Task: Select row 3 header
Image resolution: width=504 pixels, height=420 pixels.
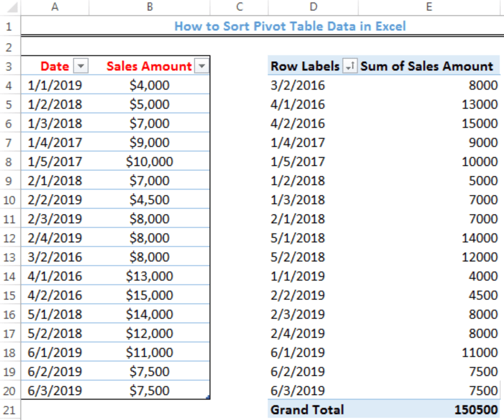Action: pos(10,66)
